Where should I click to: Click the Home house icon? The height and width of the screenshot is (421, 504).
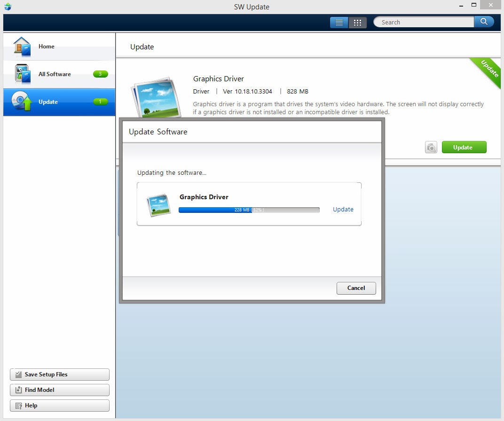click(x=22, y=47)
